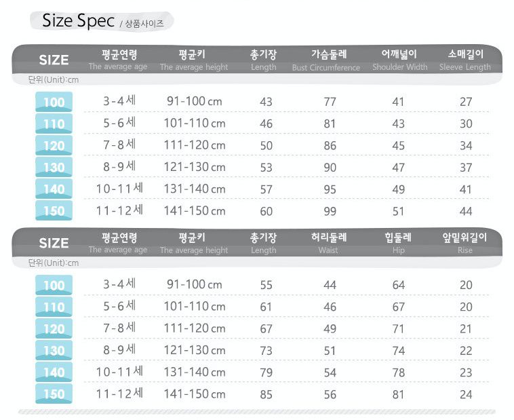514x420 pixels.
Task: Click the rise value 24
Action: [466, 394]
